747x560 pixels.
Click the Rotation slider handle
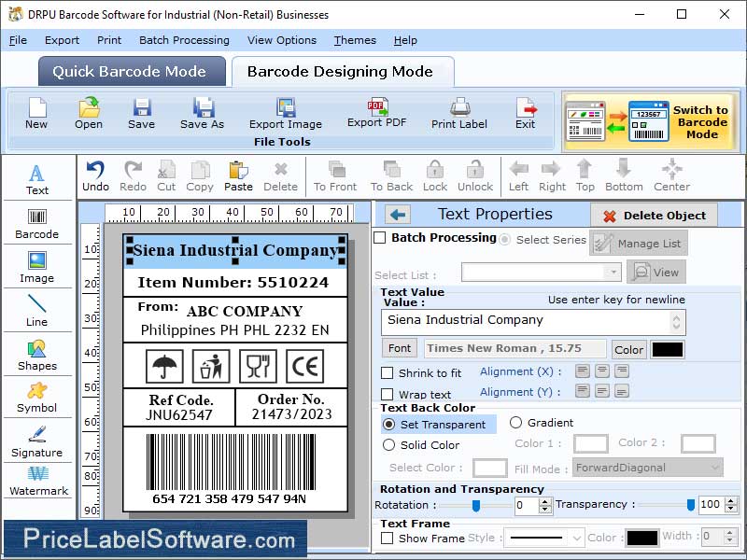[476, 506]
